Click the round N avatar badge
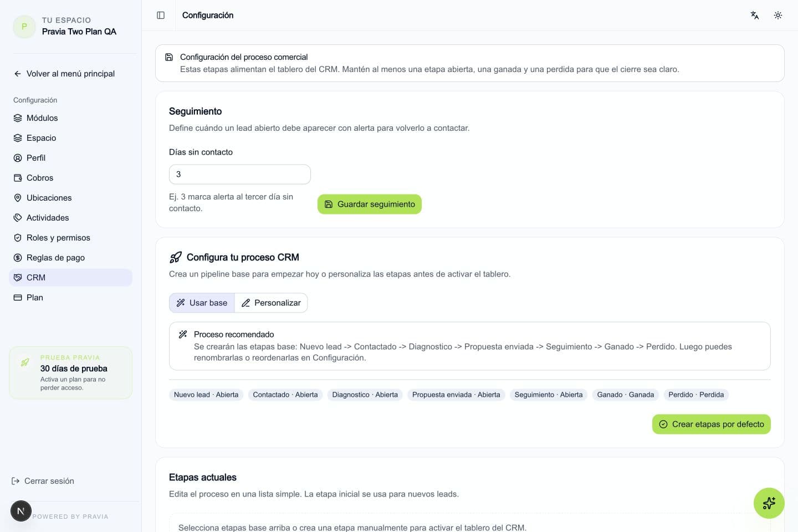Screen dimensions: 798x532 (21, 511)
